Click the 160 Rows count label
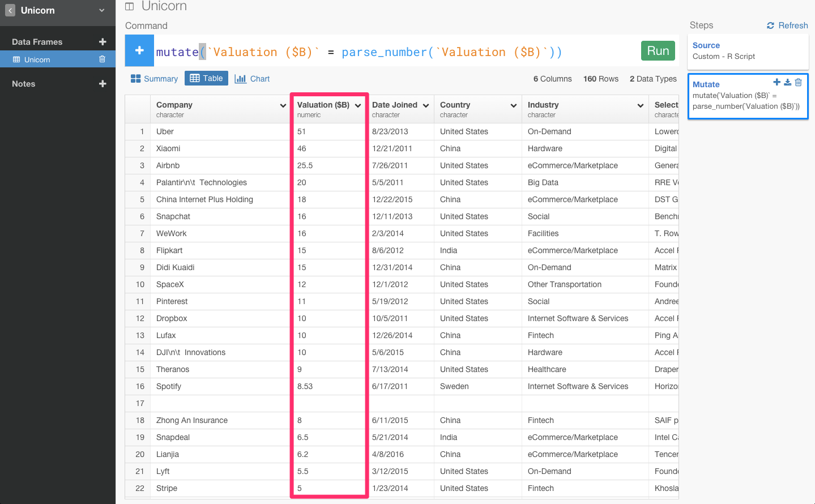815x504 pixels. pyautogui.click(x=601, y=79)
